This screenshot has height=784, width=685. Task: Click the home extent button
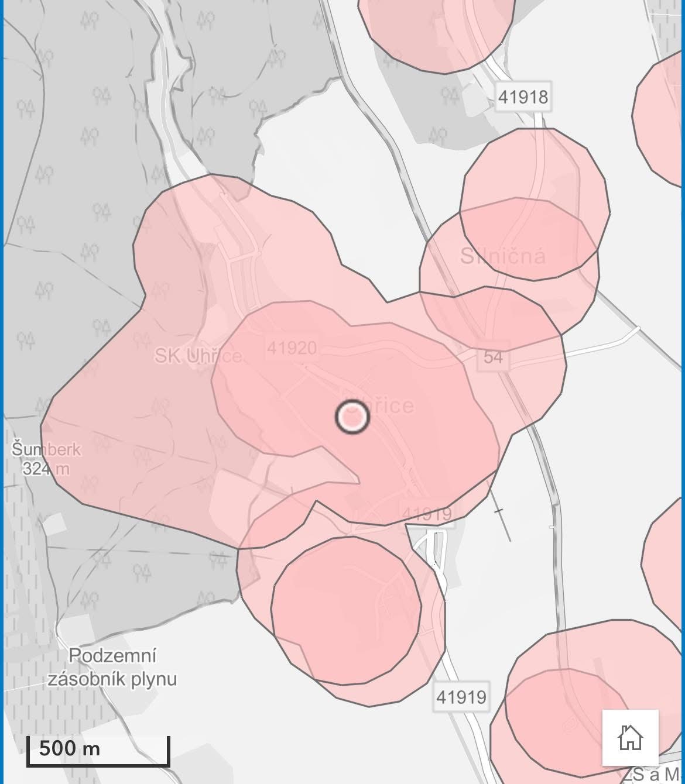point(630,737)
